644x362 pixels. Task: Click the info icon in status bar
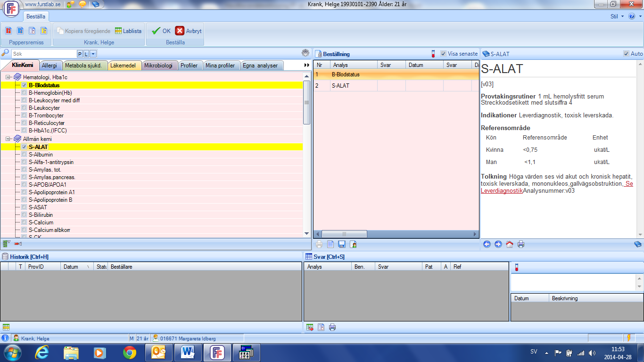tap(5, 338)
